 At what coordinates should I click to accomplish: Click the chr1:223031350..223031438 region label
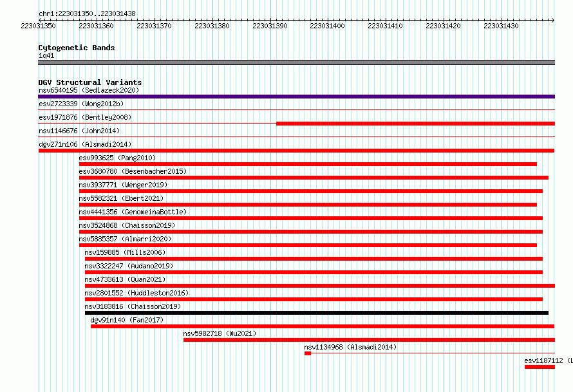coord(87,14)
